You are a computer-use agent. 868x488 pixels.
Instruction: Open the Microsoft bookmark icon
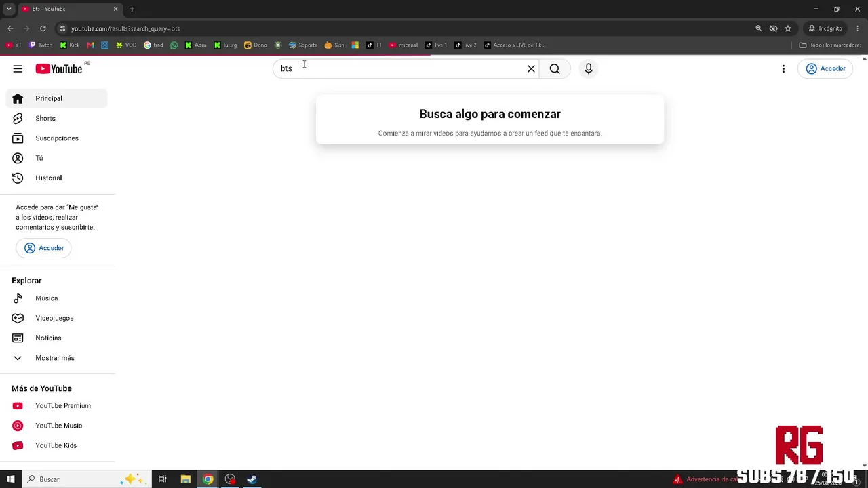(x=355, y=45)
